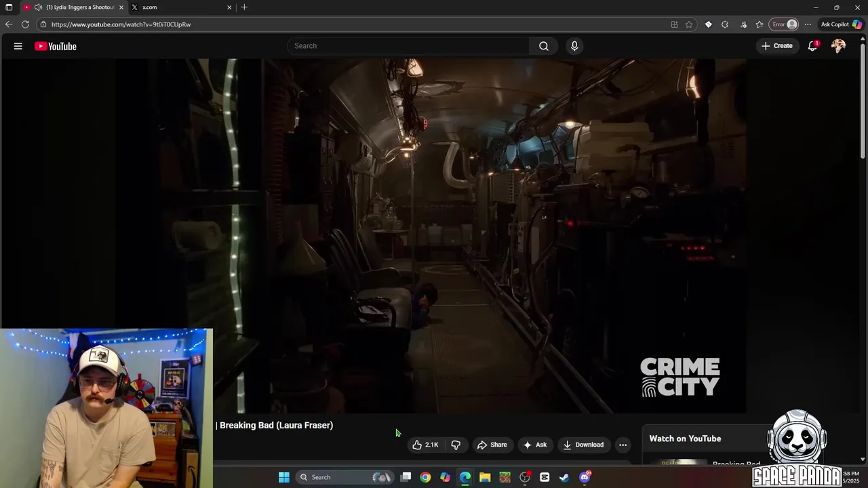The image size is (868, 488).
Task: Open File Explorer from the taskbar
Action: click(485, 477)
